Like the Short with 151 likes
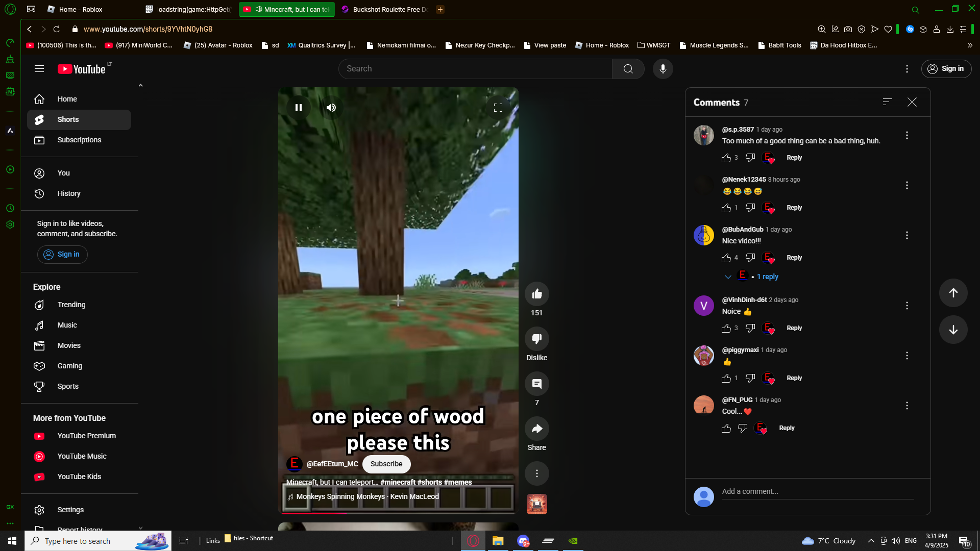The height and width of the screenshot is (551, 980). pyautogui.click(x=537, y=294)
